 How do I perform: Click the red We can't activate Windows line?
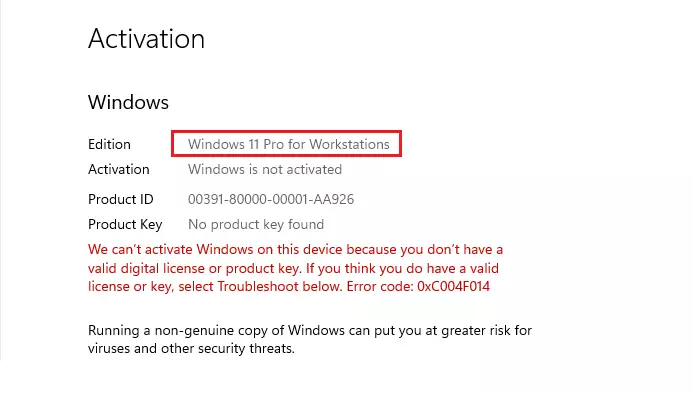[x=295, y=249]
